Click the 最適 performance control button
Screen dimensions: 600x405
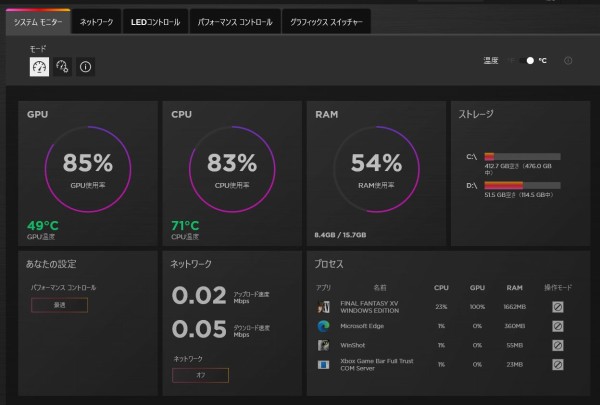pyautogui.click(x=59, y=305)
